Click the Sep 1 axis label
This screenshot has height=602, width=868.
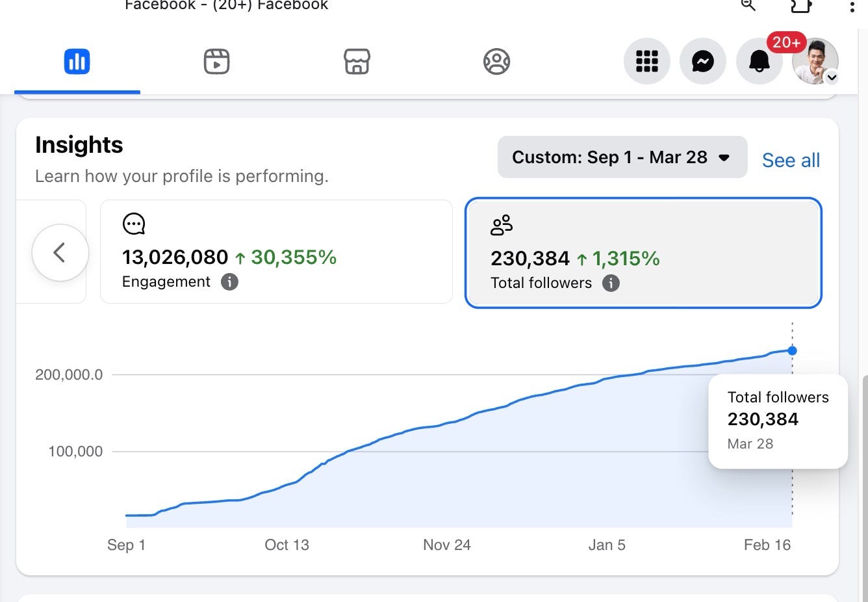pos(126,545)
